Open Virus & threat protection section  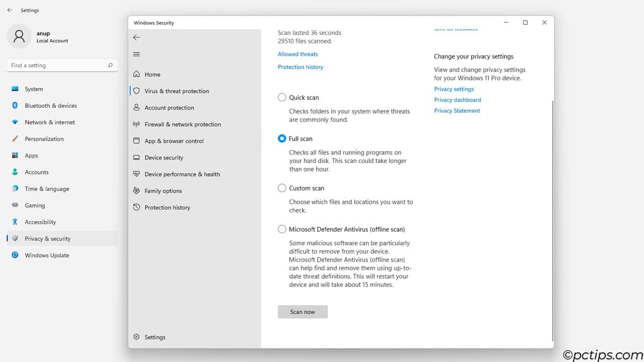tap(177, 91)
